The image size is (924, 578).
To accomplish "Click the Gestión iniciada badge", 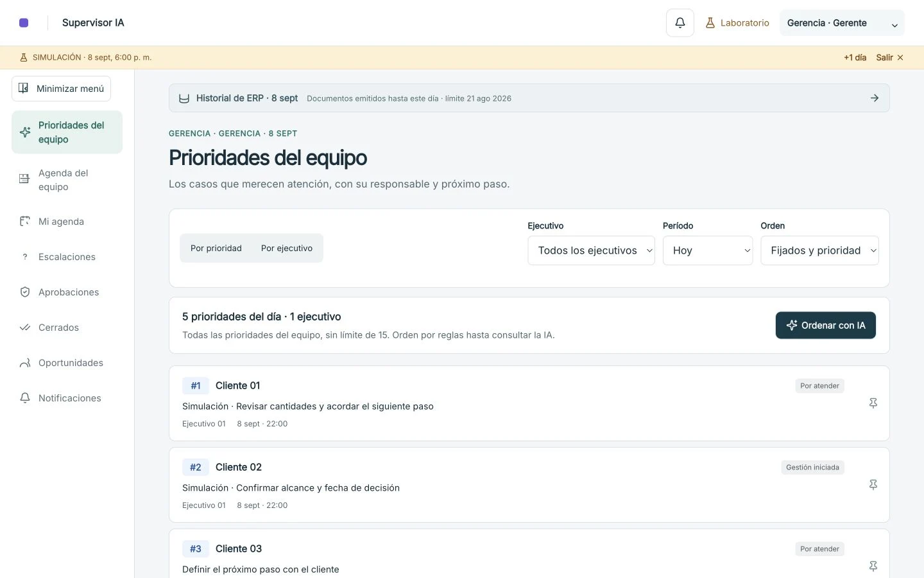I will click(x=812, y=468).
